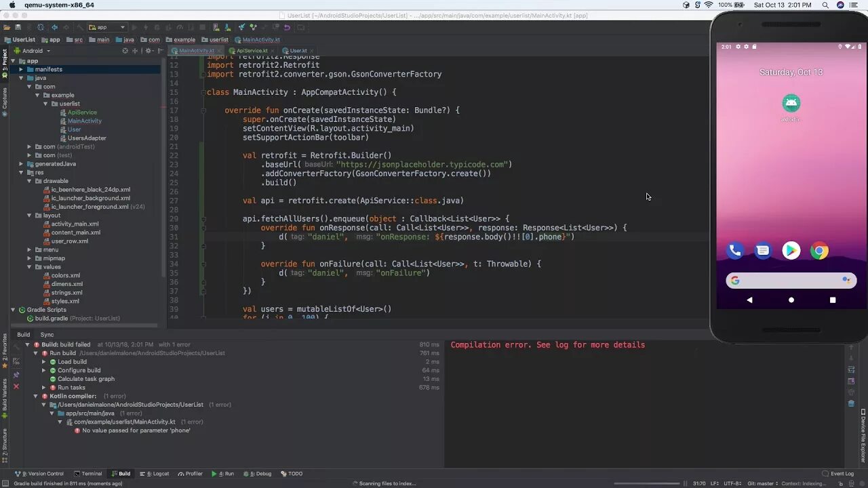
Task: Collapse the Kotlin compiler error node
Action: (36, 396)
